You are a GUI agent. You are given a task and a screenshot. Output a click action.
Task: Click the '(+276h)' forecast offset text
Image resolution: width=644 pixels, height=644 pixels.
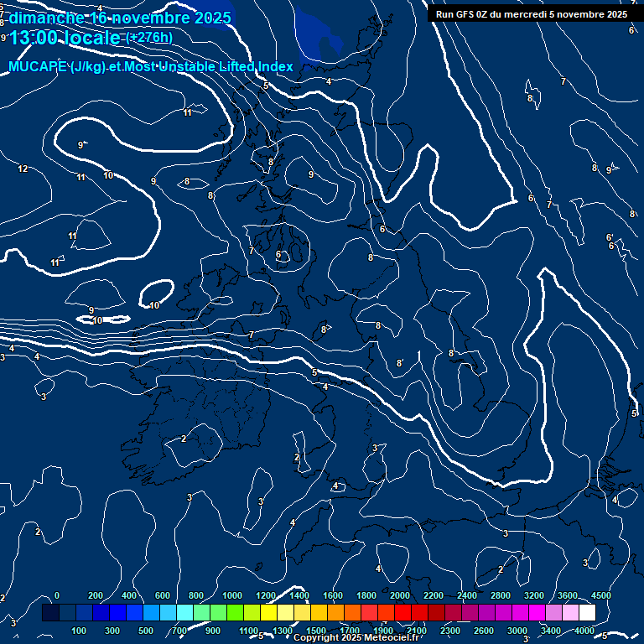click(149, 38)
